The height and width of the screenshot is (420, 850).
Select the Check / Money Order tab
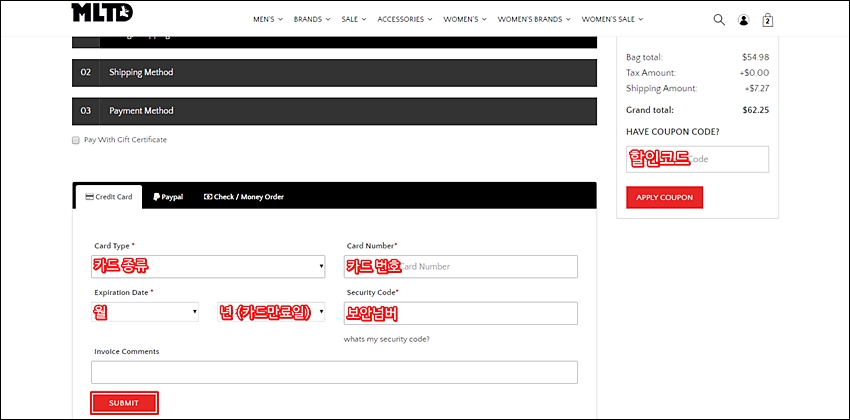[243, 197]
